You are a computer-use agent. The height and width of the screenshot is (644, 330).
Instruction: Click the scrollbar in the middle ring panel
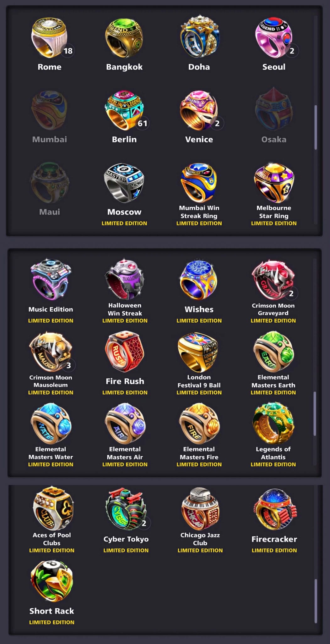point(314,414)
